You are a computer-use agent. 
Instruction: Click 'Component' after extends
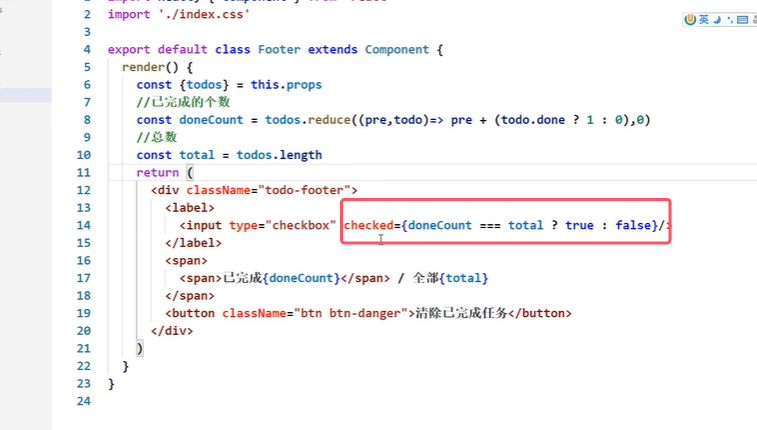tap(397, 50)
